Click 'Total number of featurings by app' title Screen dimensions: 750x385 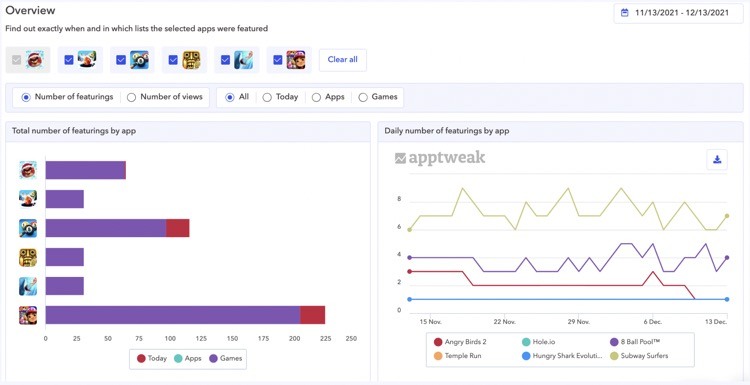click(74, 131)
